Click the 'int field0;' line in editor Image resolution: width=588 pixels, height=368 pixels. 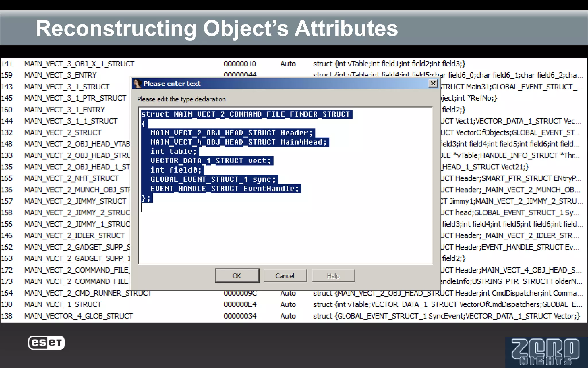tap(176, 170)
